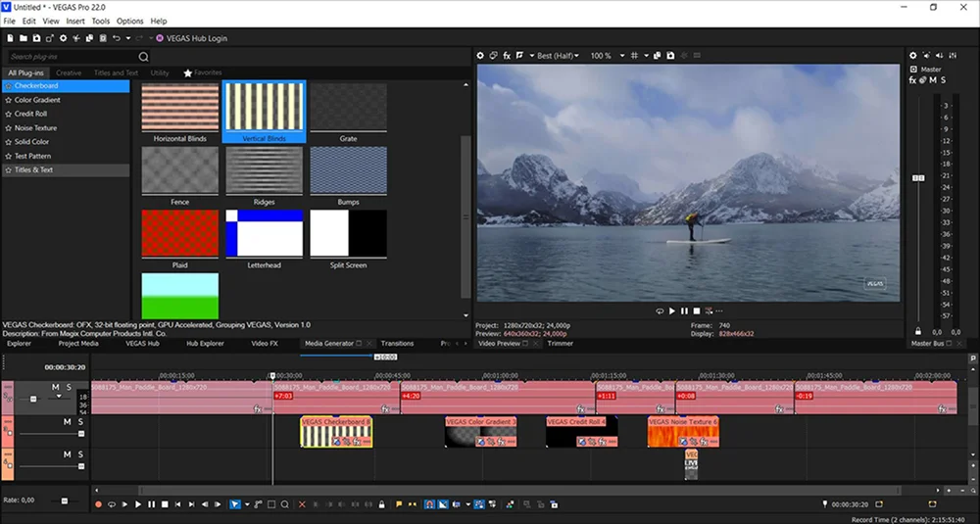Select the Envelope Edit tool

pos(258,504)
